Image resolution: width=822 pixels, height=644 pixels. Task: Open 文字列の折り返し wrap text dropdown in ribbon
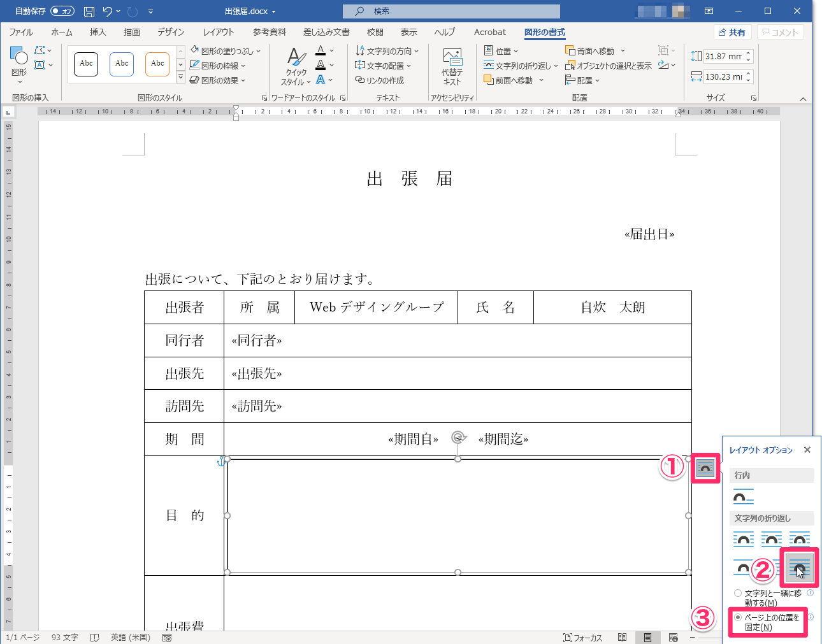521,66
